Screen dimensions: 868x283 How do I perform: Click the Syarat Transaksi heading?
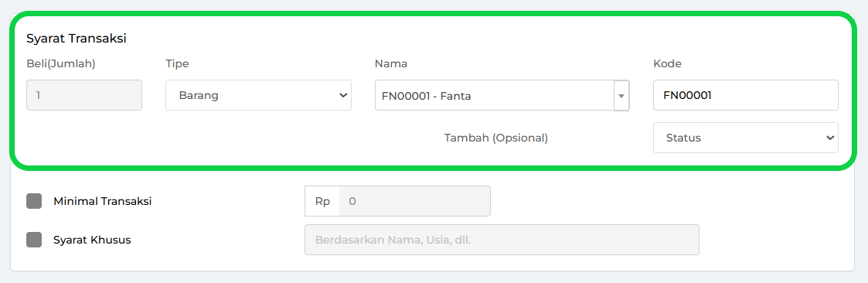[x=77, y=39]
